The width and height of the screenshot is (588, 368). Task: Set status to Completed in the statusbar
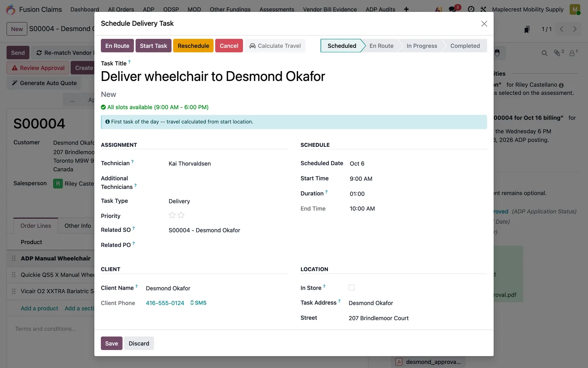465,46
